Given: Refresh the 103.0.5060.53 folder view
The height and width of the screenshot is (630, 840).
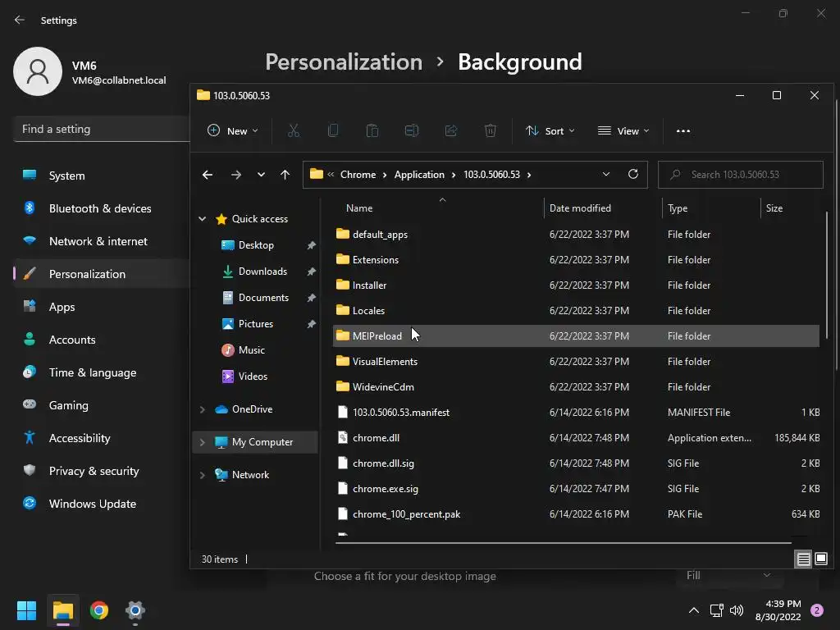Looking at the screenshot, I should point(633,174).
